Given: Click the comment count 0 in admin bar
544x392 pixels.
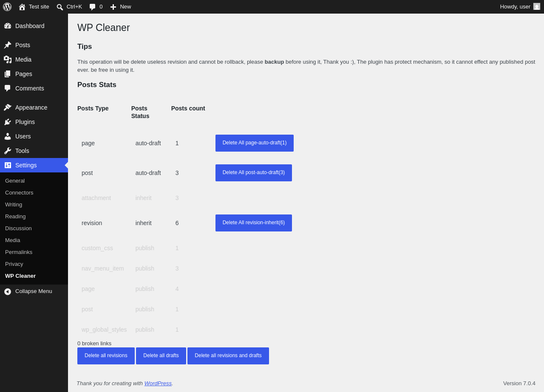Looking at the screenshot, I should coord(101,7).
